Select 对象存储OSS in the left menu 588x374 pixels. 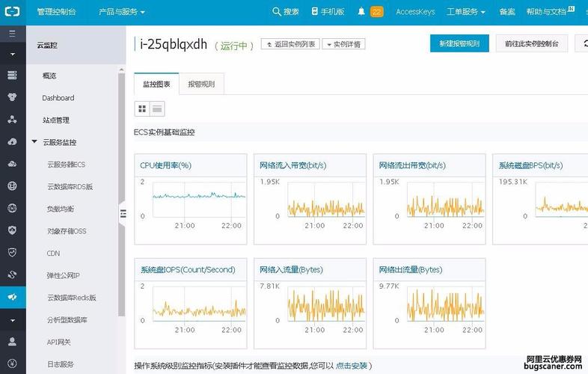click(67, 231)
